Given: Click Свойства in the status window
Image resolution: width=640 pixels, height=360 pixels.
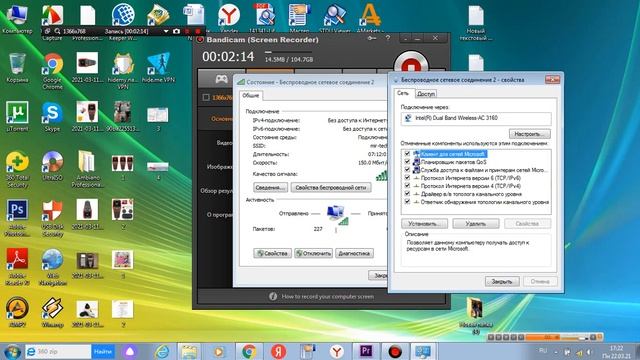Looking at the screenshot, I should [272, 253].
